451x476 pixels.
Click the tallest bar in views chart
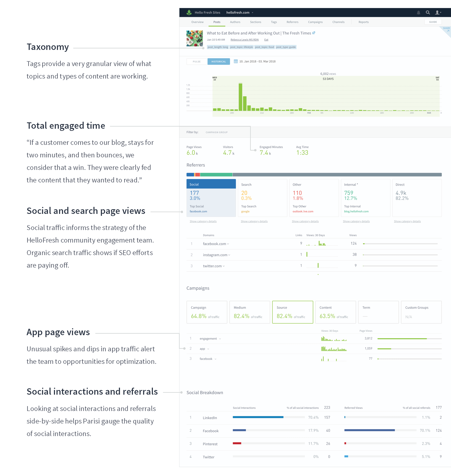(240, 97)
